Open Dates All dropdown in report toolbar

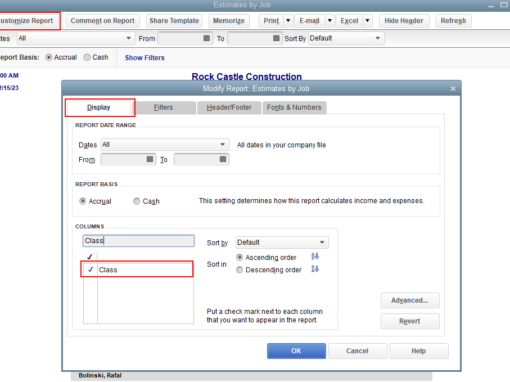76,38
